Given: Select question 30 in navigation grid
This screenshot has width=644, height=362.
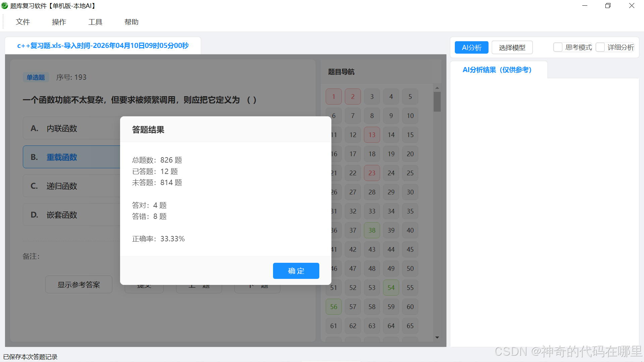Looking at the screenshot, I should point(410,192).
